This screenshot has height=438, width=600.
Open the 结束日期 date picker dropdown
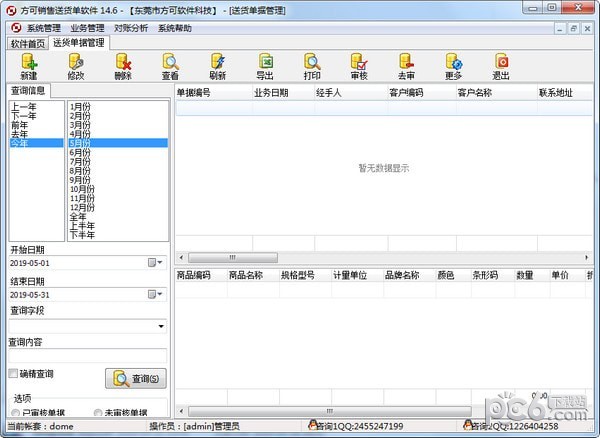pos(155,295)
